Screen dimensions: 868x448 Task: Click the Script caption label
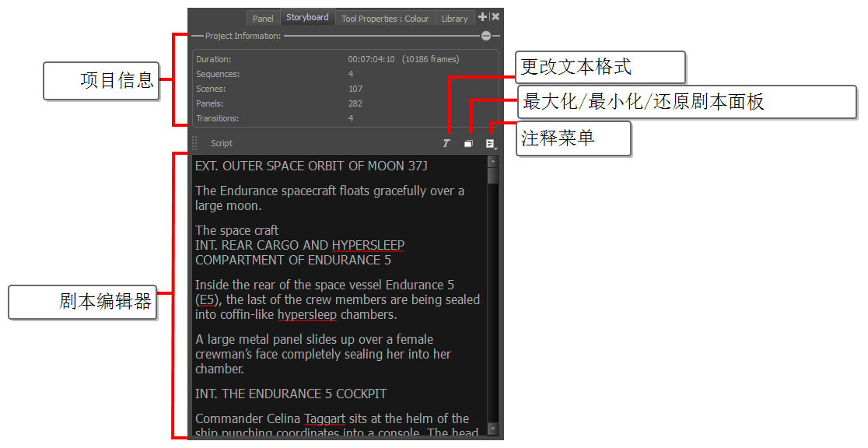[222, 144]
